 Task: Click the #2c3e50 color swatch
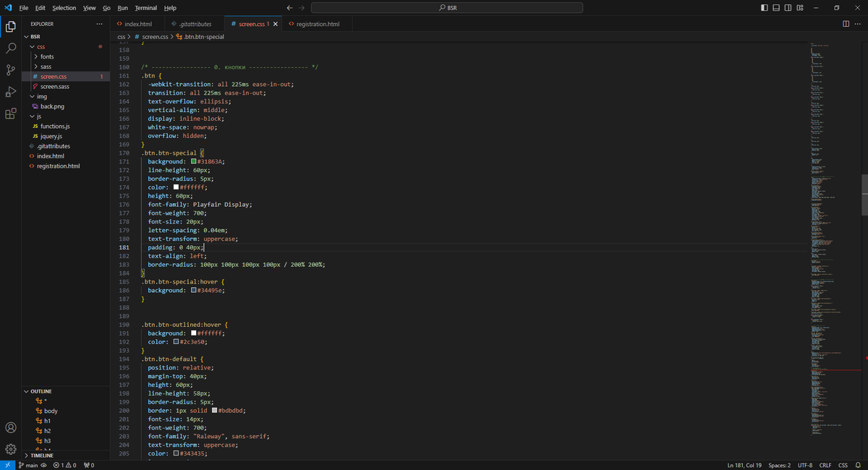(176, 341)
